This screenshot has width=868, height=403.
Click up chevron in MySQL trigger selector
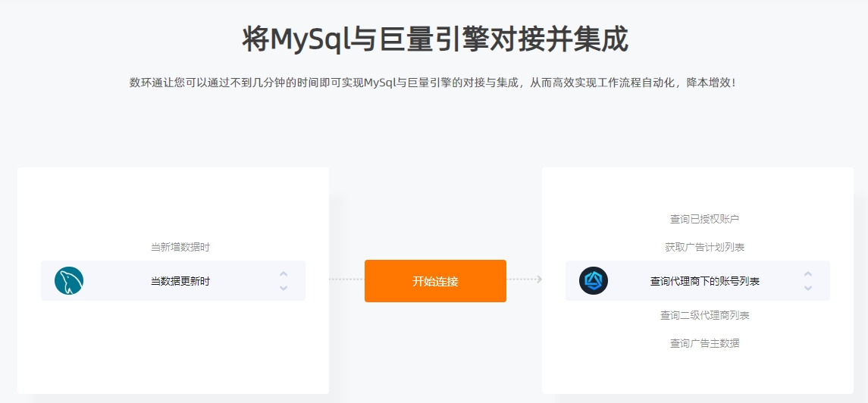(x=284, y=273)
